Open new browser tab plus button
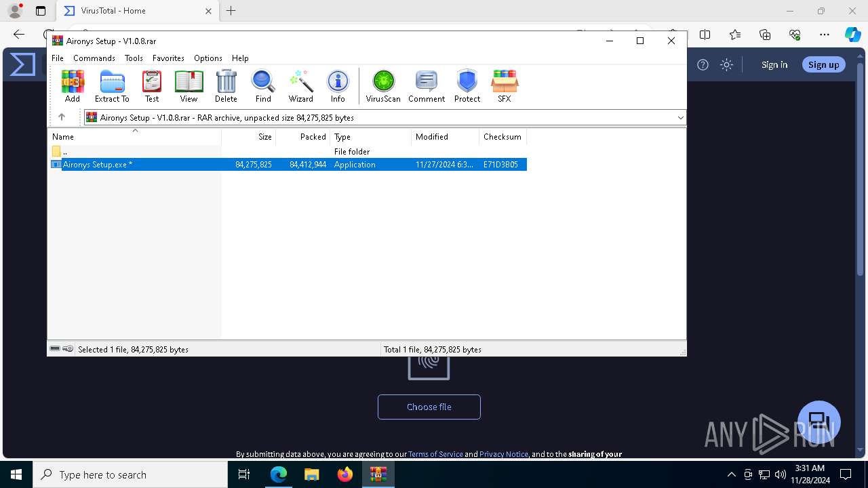 [231, 11]
